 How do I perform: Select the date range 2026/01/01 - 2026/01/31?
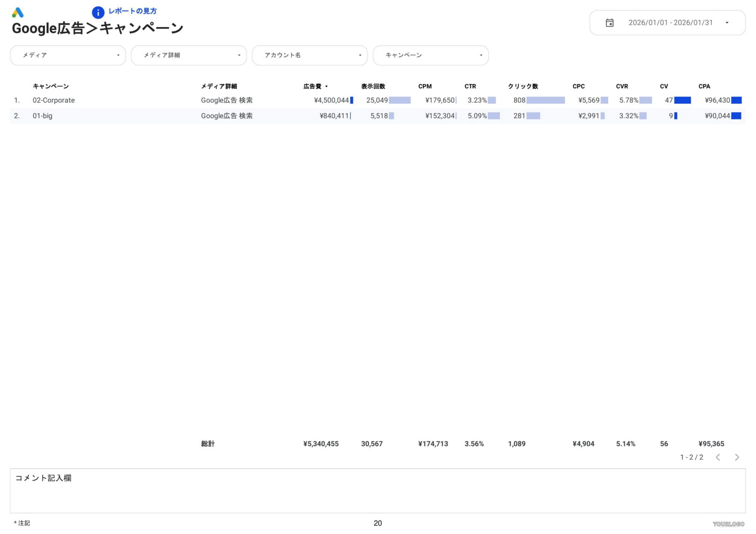[671, 22]
